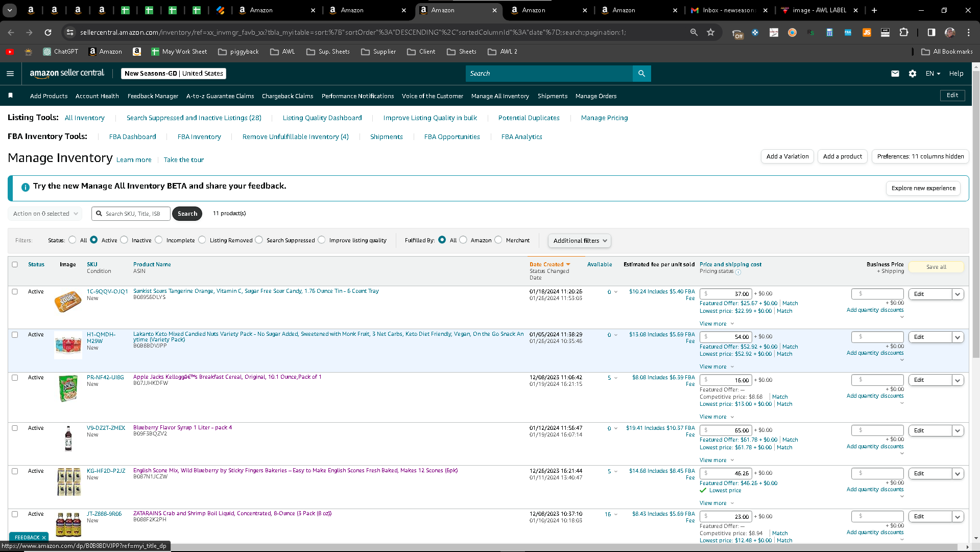The width and height of the screenshot is (980, 552).
Task: Open the browser extensions puzzle icon
Action: (x=904, y=32)
